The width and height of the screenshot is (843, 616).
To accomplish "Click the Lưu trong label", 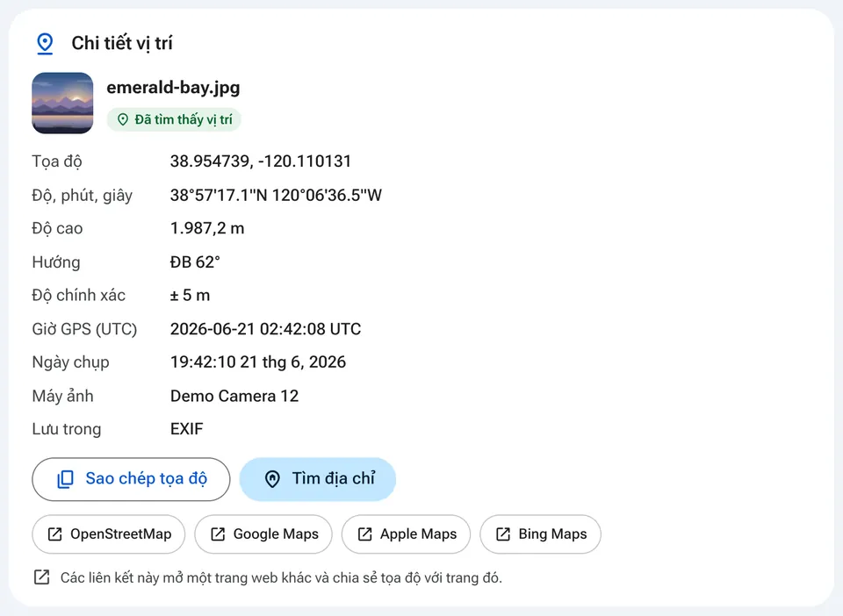I will pos(67,429).
